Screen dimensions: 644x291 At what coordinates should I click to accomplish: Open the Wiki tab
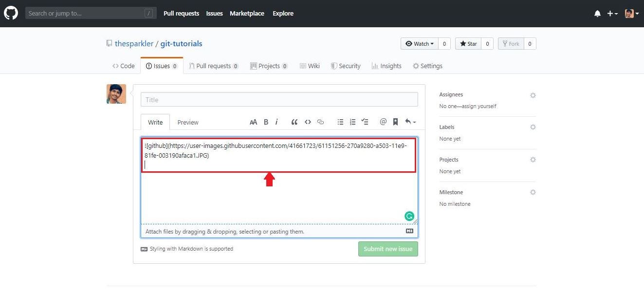point(310,66)
